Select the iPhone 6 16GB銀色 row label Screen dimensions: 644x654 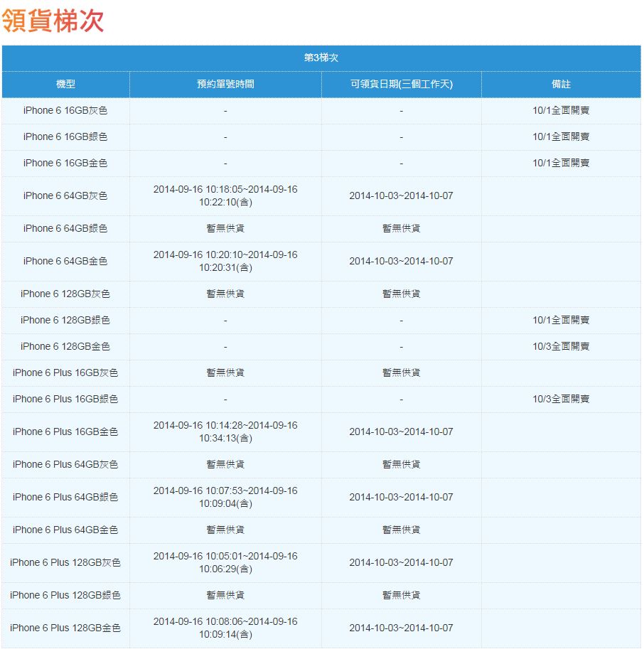click(x=65, y=136)
